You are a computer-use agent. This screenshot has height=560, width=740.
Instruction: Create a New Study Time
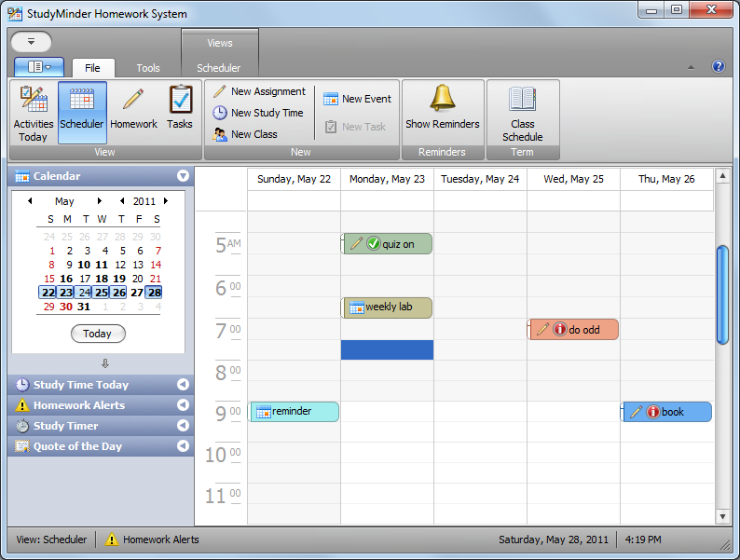click(x=258, y=113)
